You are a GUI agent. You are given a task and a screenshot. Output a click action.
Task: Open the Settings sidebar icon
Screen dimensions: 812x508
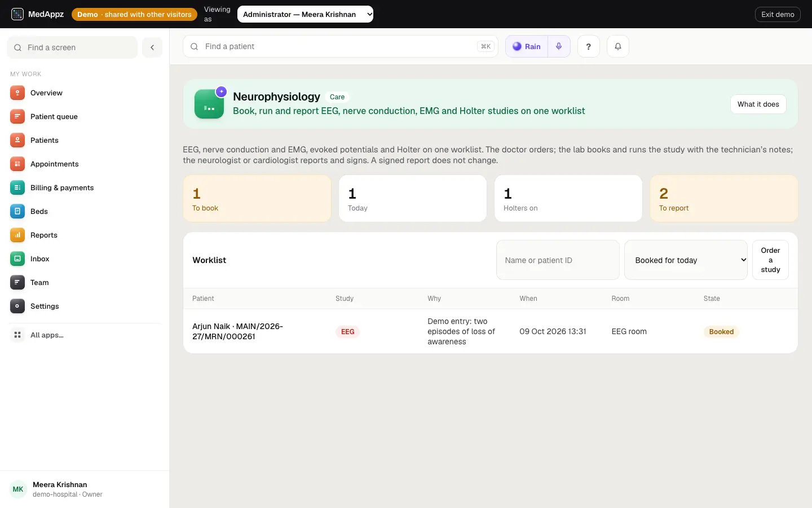[17, 306]
